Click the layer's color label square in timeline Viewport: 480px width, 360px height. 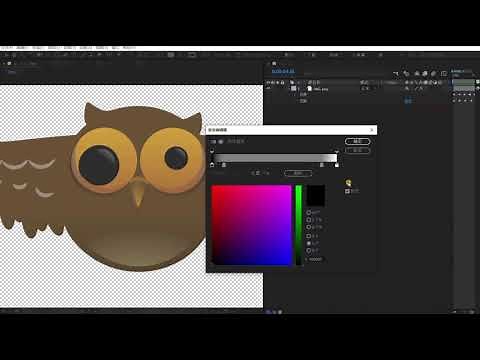point(293,89)
